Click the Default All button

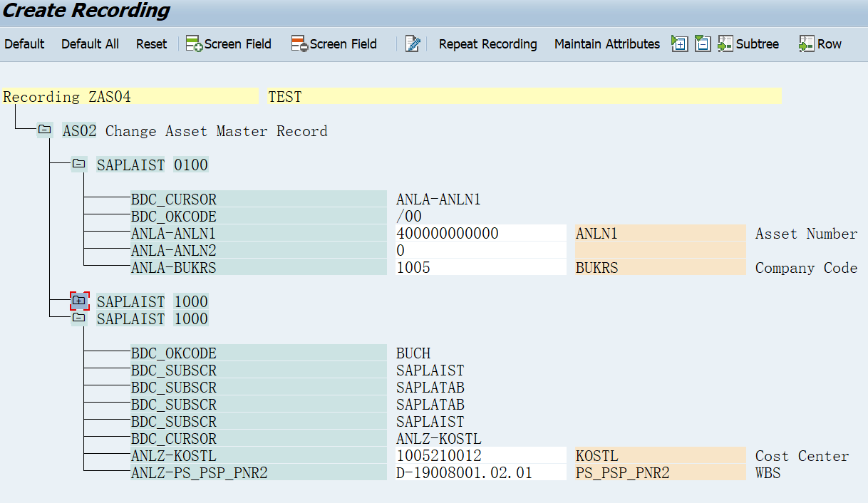point(90,43)
